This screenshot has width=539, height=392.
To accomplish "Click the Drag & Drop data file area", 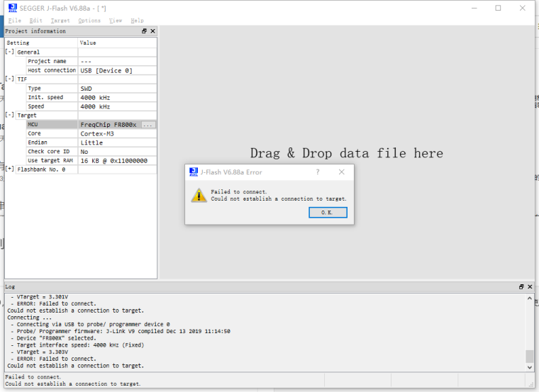I will pos(347,153).
